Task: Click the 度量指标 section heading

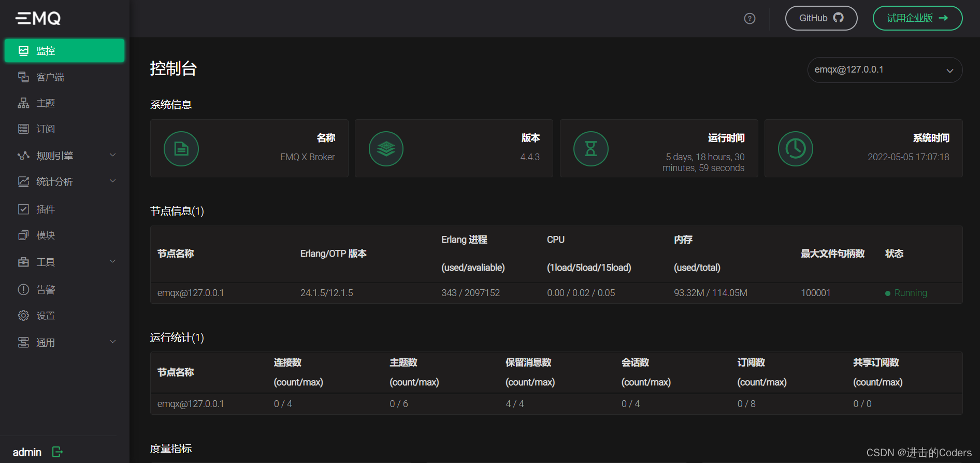Action: click(x=171, y=448)
